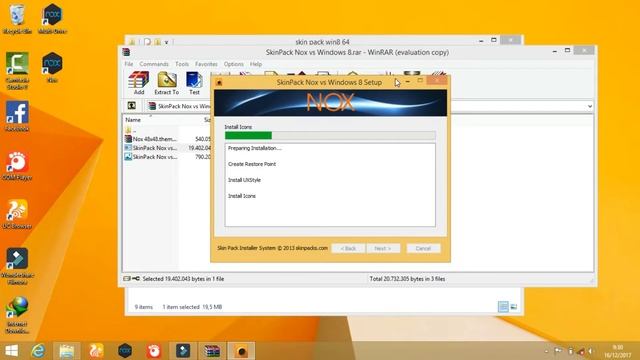Screen dimensions: 640x360
Task: Click 'Preparing Installation...' line in the log
Action: point(255,148)
